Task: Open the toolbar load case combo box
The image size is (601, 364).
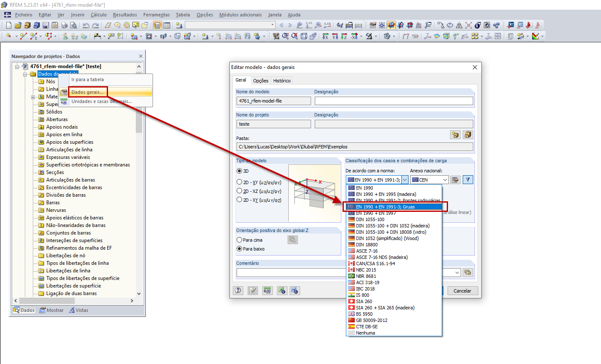Action: point(230,25)
